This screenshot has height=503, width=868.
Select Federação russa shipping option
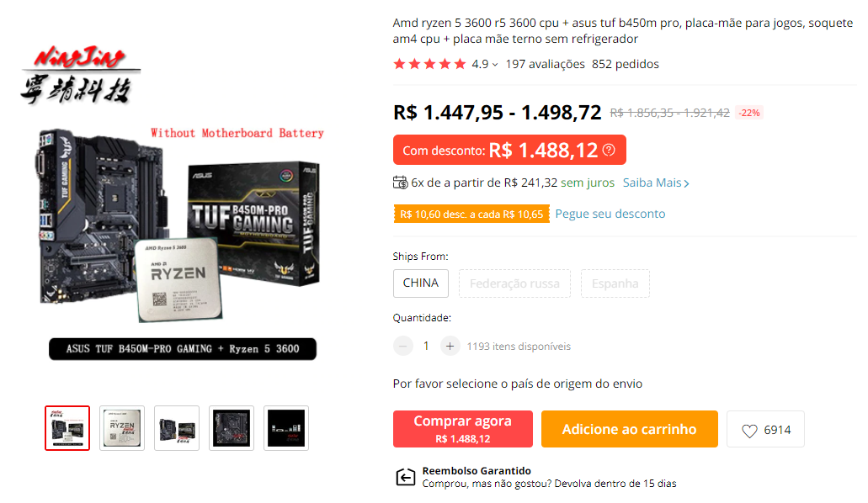pyautogui.click(x=514, y=283)
